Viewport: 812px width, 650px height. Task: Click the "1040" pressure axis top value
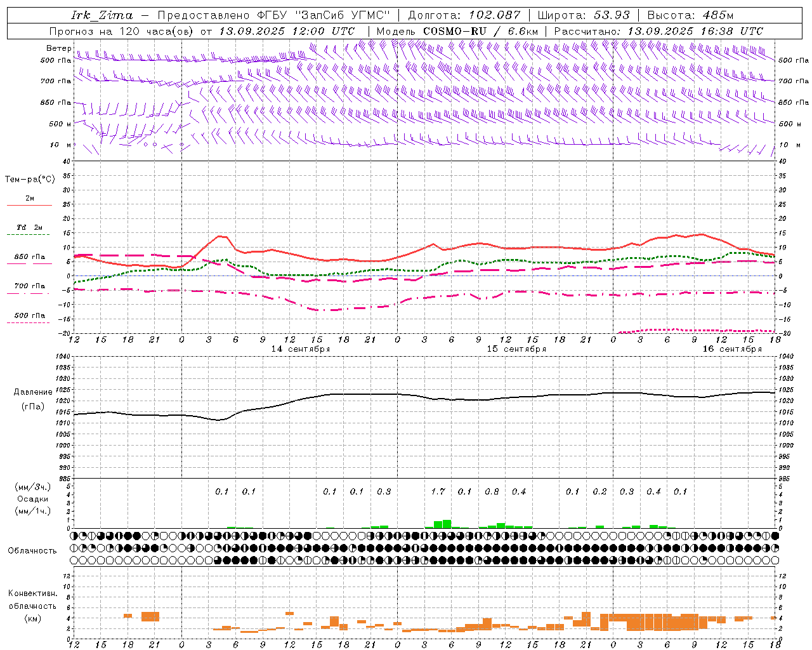[62, 357]
